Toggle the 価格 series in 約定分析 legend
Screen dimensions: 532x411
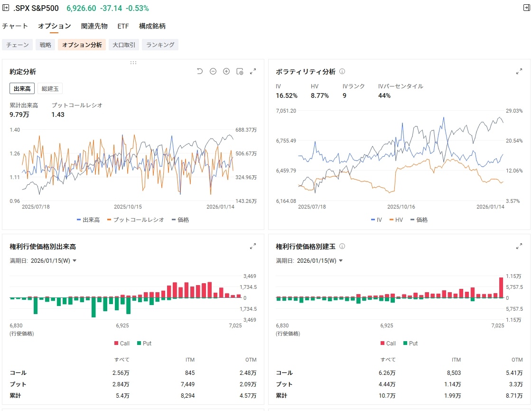[x=180, y=220]
